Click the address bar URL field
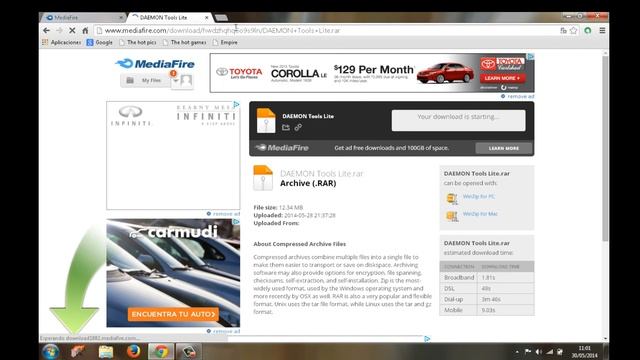Image resolution: width=640 pixels, height=360 pixels. point(327,31)
